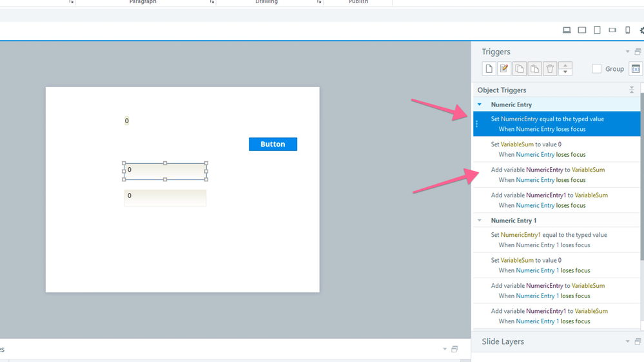Move the selected trigger up
The height and width of the screenshot is (362, 644).
[565, 65]
